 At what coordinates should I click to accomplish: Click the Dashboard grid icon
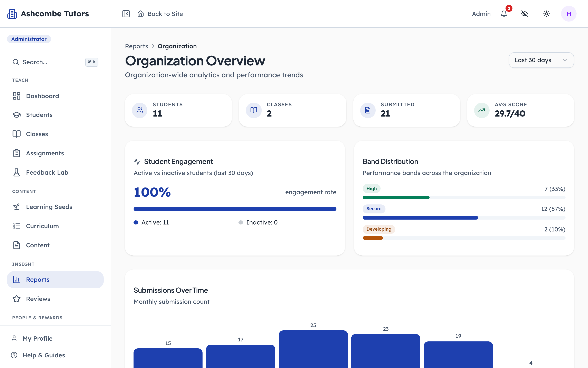point(17,96)
